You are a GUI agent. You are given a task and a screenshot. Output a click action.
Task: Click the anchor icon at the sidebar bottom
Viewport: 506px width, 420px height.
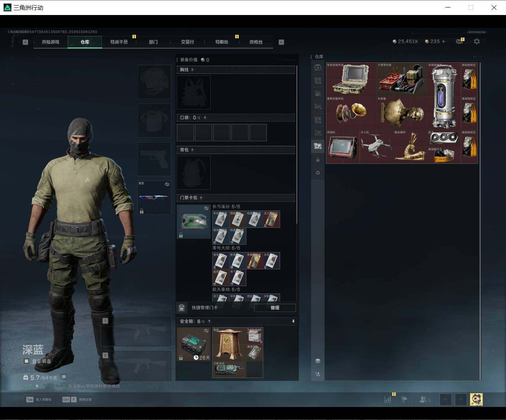click(317, 374)
